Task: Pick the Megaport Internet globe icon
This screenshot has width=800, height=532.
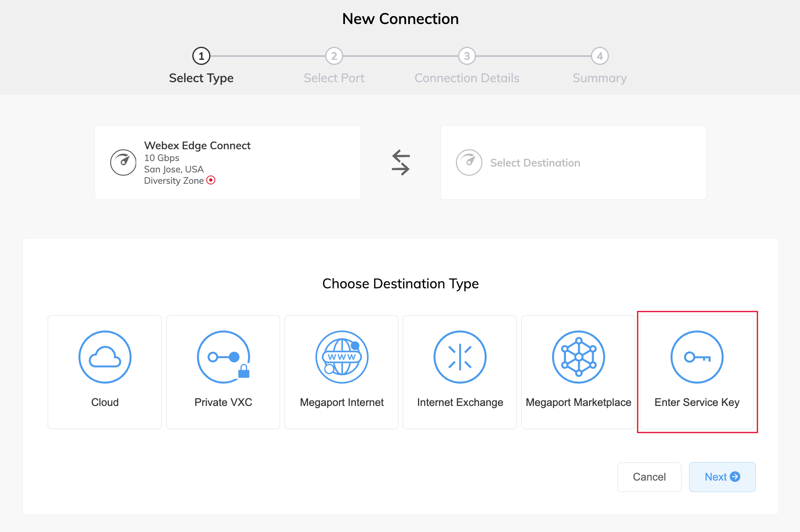Action: (x=342, y=357)
